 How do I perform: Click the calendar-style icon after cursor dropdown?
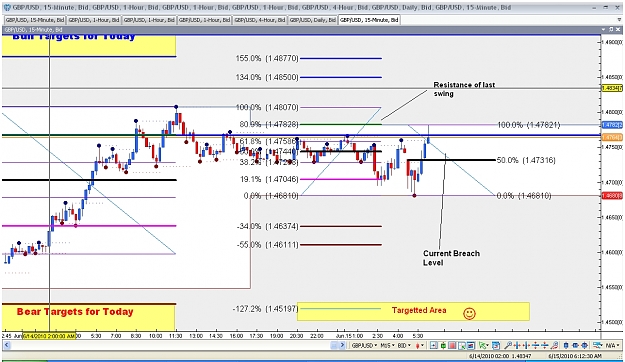[x=496, y=345]
